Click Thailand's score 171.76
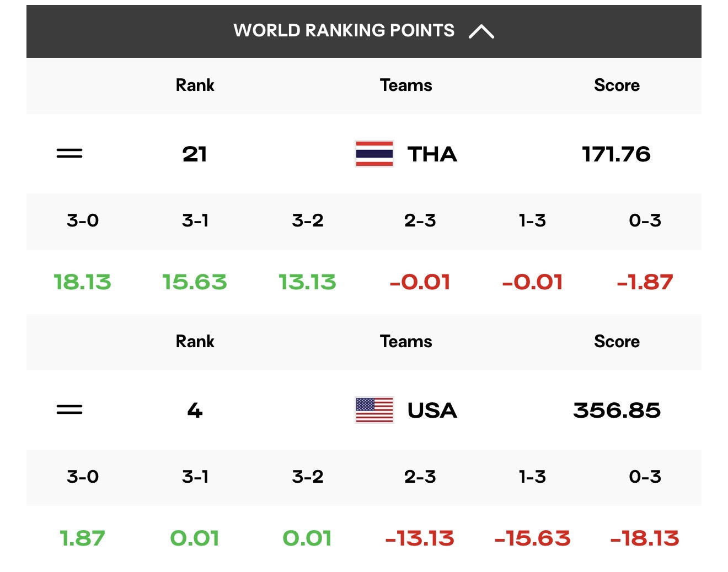728x572 pixels. 617,154
